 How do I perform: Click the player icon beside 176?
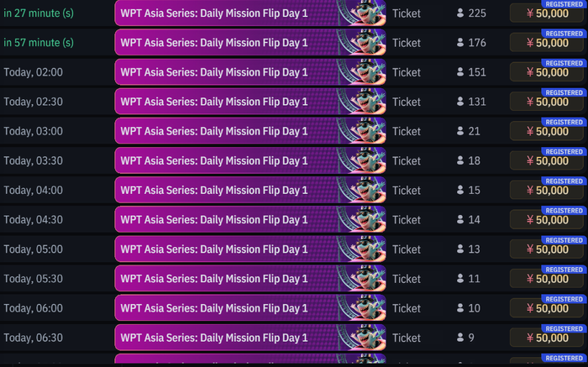[460, 43]
